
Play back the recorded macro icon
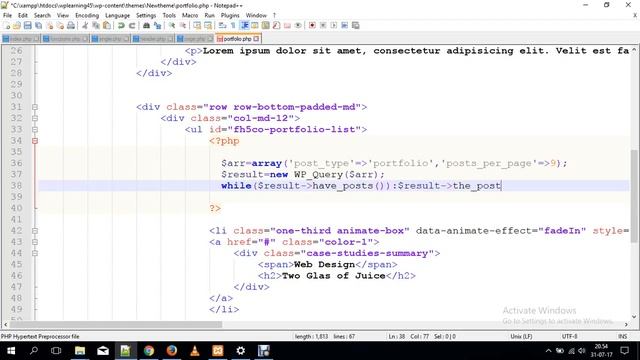coord(334,25)
